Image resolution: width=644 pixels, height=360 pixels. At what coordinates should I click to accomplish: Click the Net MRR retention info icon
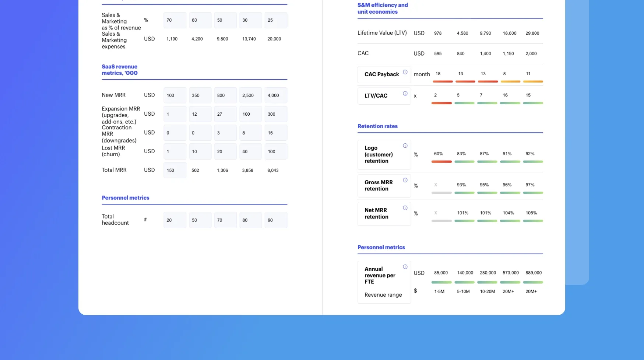click(405, 208)
